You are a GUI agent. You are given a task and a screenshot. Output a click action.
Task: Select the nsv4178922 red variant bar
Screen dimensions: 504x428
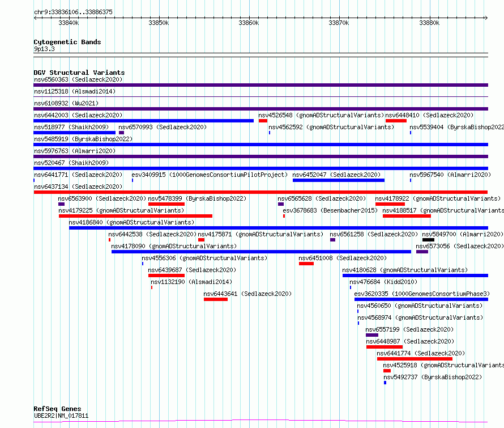coord(390,204)
